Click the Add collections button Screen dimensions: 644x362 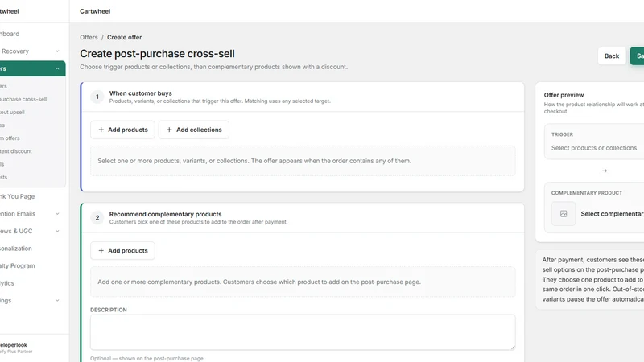pos(194,130)
